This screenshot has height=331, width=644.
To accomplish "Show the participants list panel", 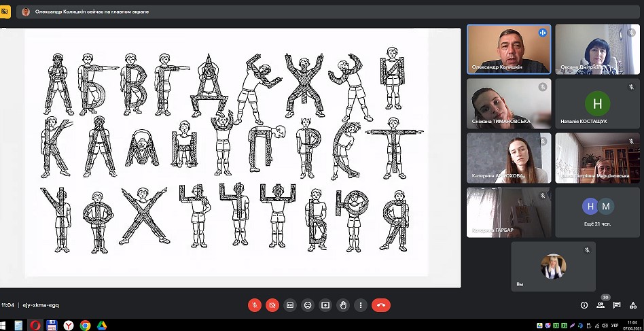I will click(601, 305).
